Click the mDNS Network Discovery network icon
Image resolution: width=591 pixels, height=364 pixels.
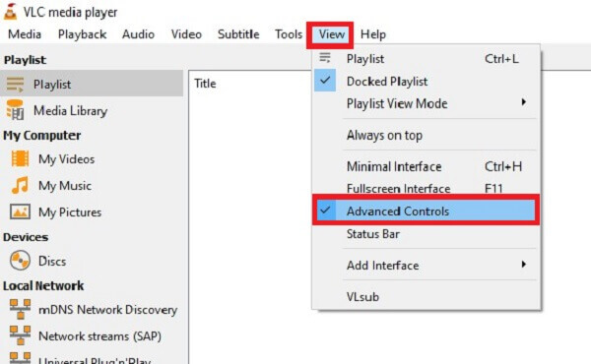20,309
